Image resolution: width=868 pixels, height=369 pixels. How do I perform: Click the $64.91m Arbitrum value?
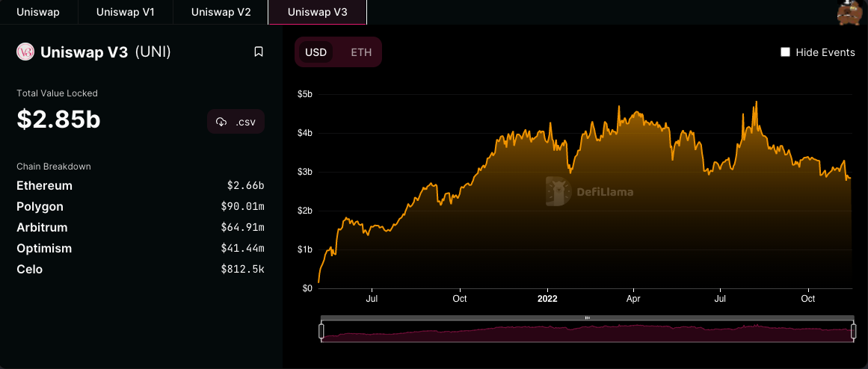pyautogui.click(x=242, y=227)
